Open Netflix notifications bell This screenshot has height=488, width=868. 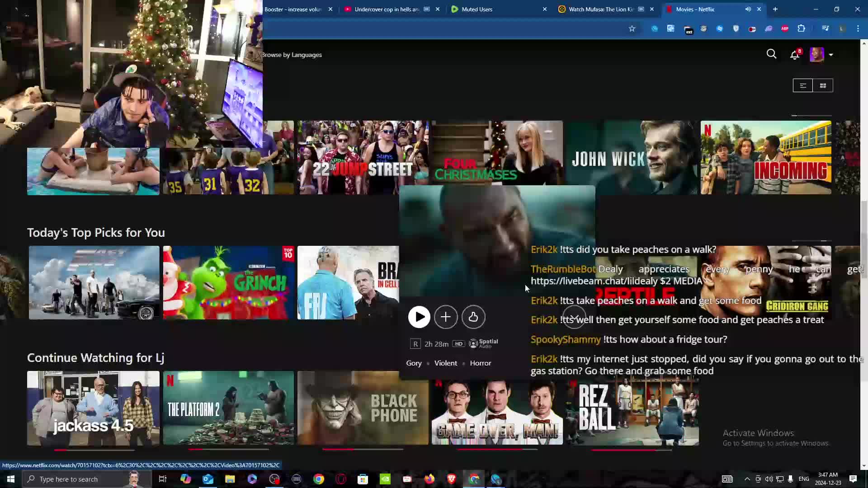click(795, 55)
